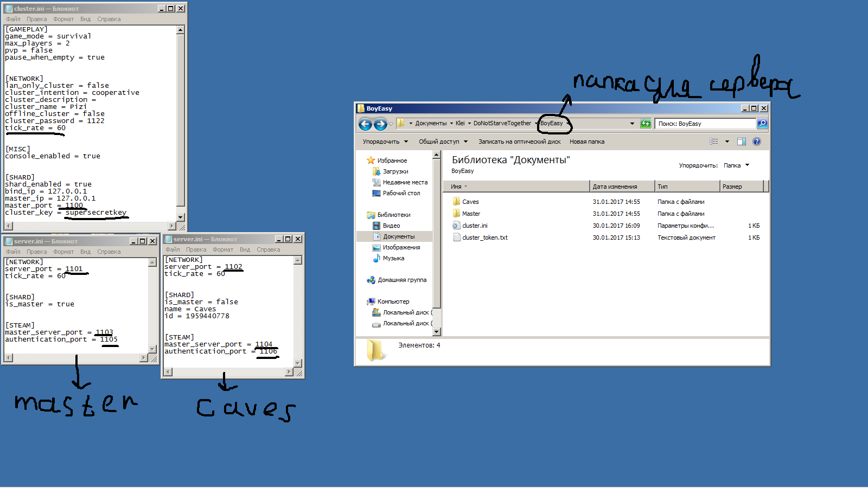
Task: Select the cluster_token.txt file
Action: click(x=484, y=237)
